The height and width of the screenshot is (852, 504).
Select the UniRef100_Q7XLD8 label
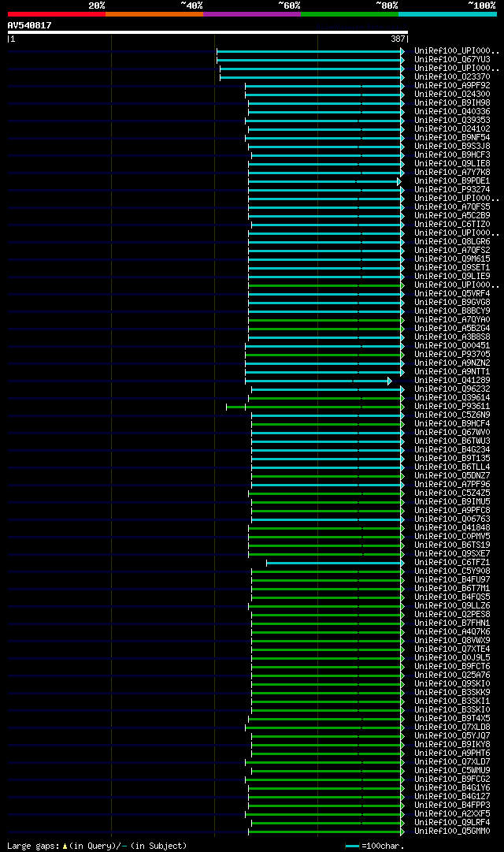452,727
